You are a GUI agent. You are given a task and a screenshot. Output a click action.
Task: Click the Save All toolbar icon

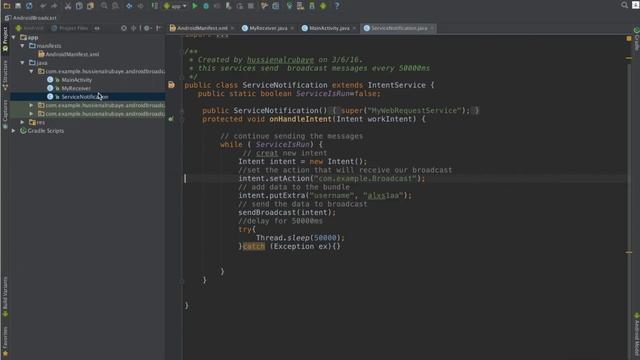pos(18,6)
